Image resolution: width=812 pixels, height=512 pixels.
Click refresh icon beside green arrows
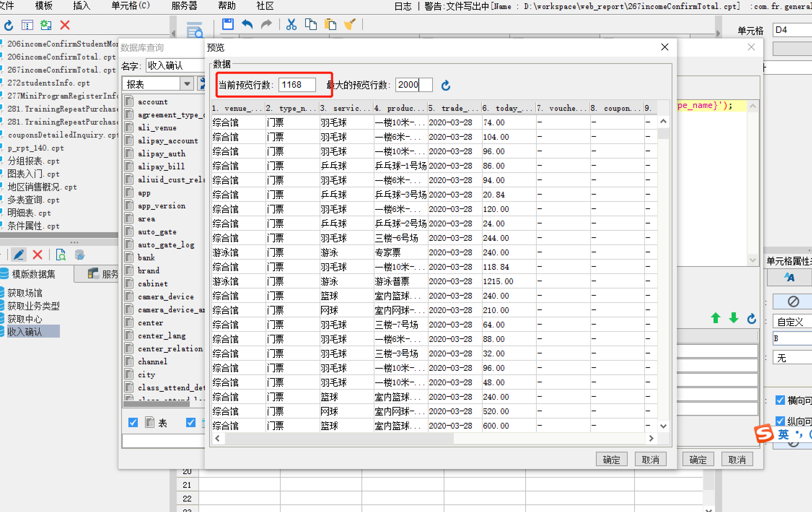coord(751,318)
